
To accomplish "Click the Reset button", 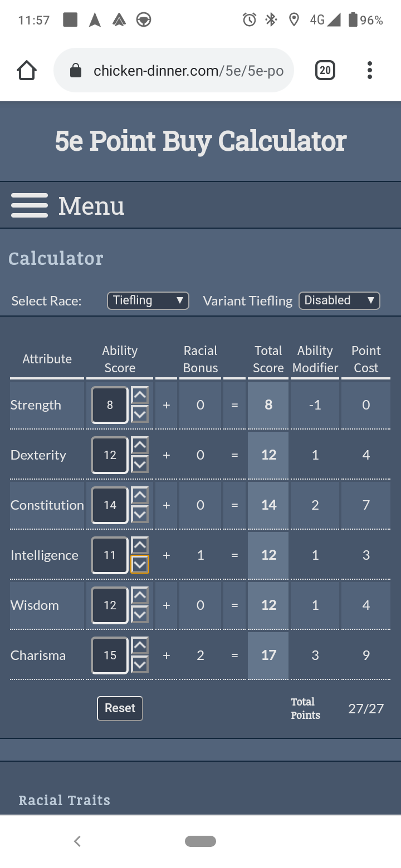I will coord(120,708).
